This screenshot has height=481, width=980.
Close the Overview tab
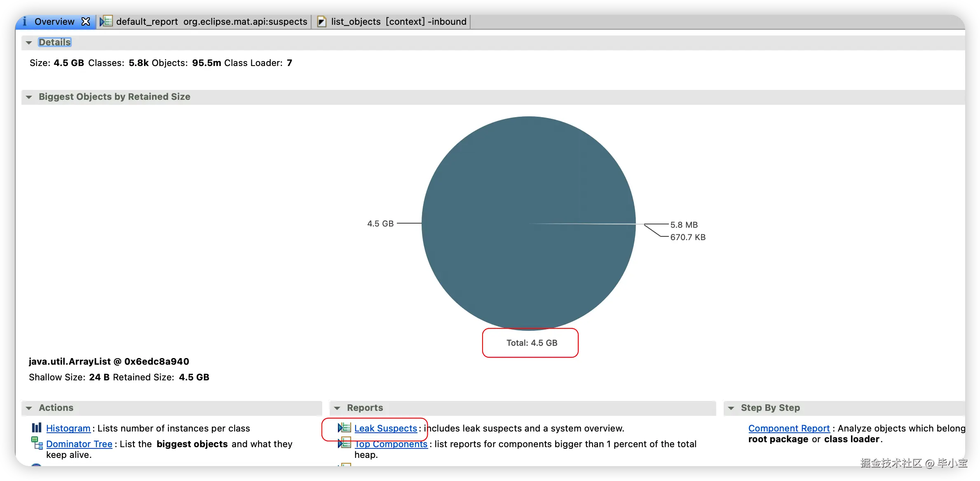pos(86,21)
